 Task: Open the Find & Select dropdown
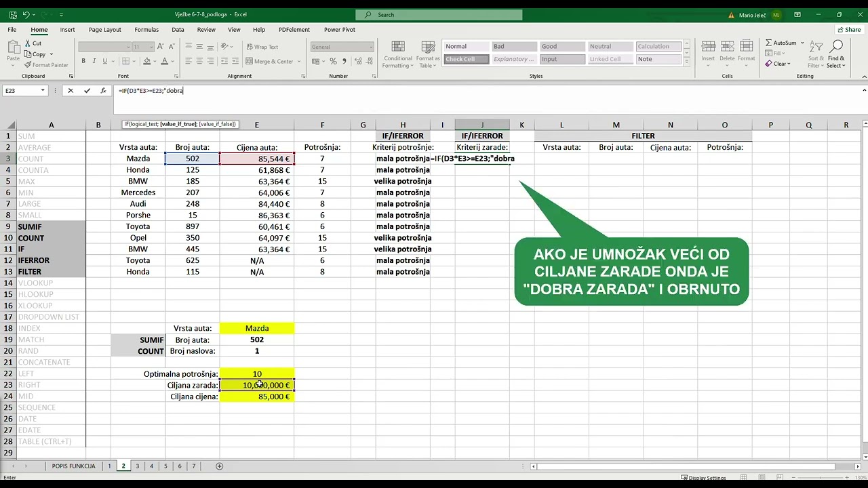pos(836,54)
